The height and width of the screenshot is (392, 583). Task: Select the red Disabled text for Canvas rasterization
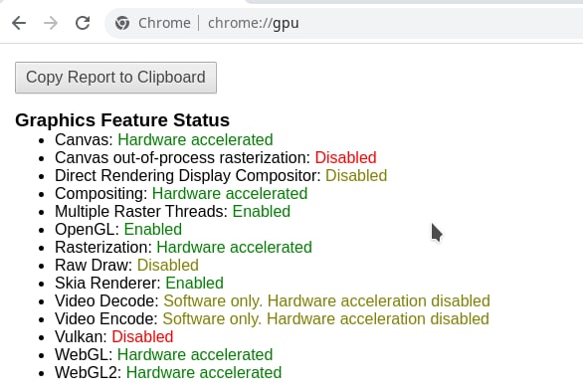[x=346, y=157]
